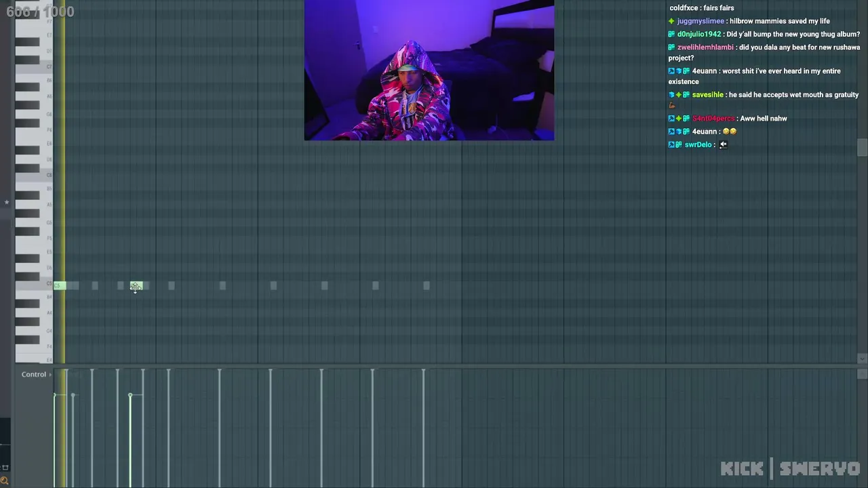Click the star icon beside the piano keys
This screenshot has height=488, width=868.
(6, 202)
